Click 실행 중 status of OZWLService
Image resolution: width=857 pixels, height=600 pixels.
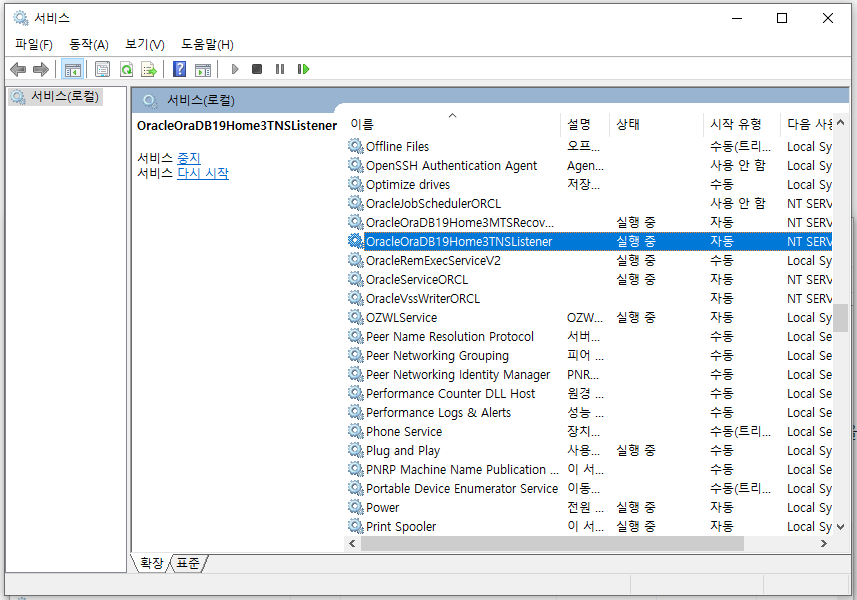[636, 317]
